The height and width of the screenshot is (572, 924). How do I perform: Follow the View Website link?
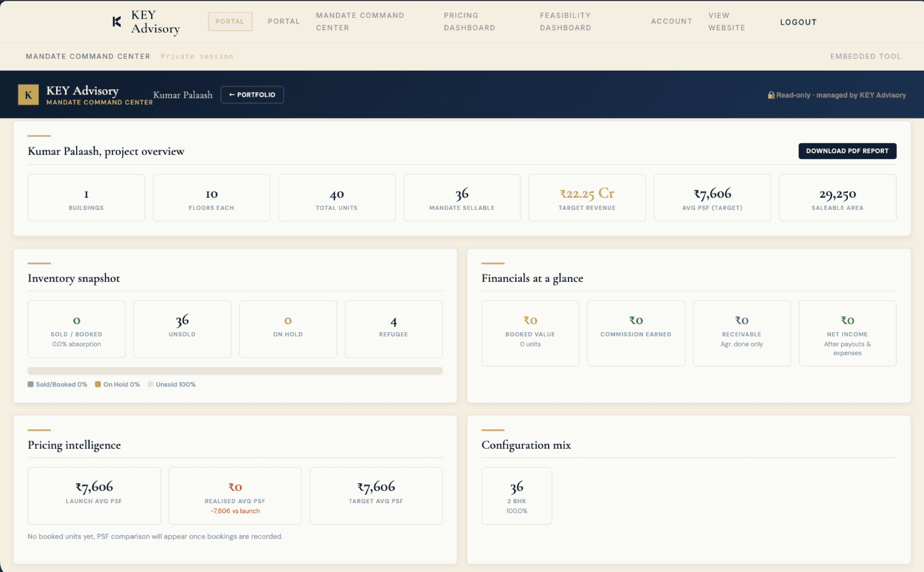click(727, 22)
